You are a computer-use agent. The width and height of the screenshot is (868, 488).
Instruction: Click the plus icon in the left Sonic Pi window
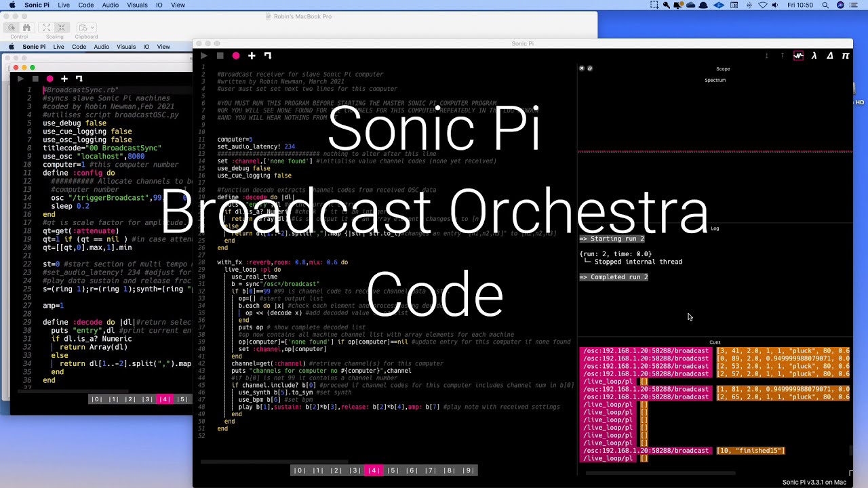(64, 79)
